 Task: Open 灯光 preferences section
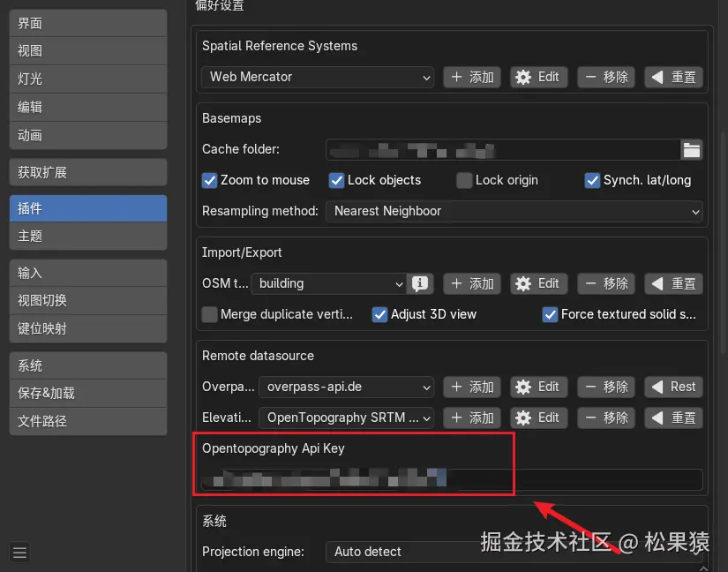click(88, 79)
